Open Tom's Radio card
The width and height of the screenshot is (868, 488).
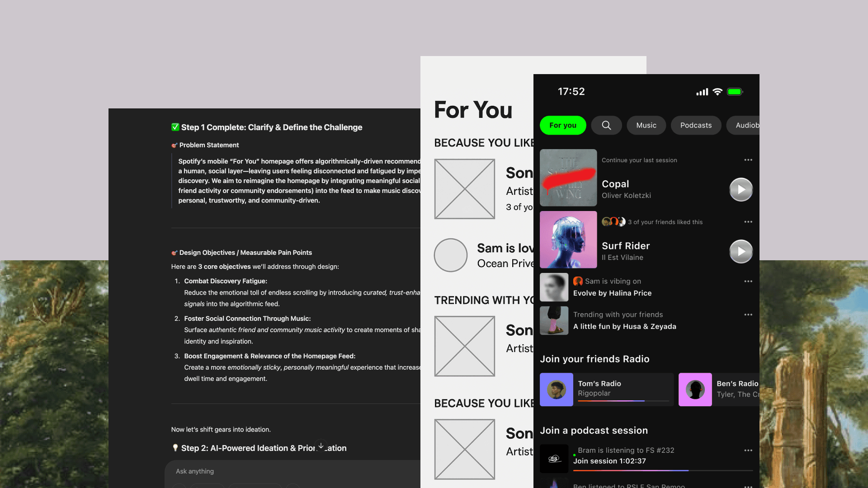(607, 389)
